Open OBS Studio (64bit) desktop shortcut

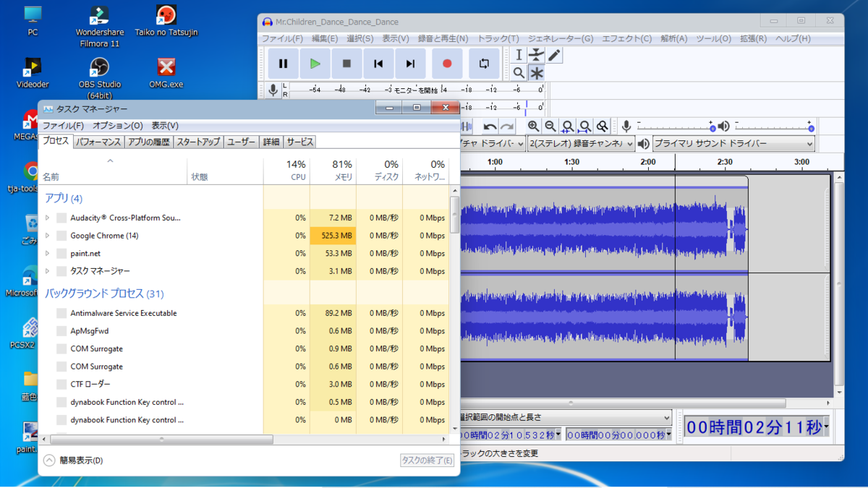click(100, 78)
